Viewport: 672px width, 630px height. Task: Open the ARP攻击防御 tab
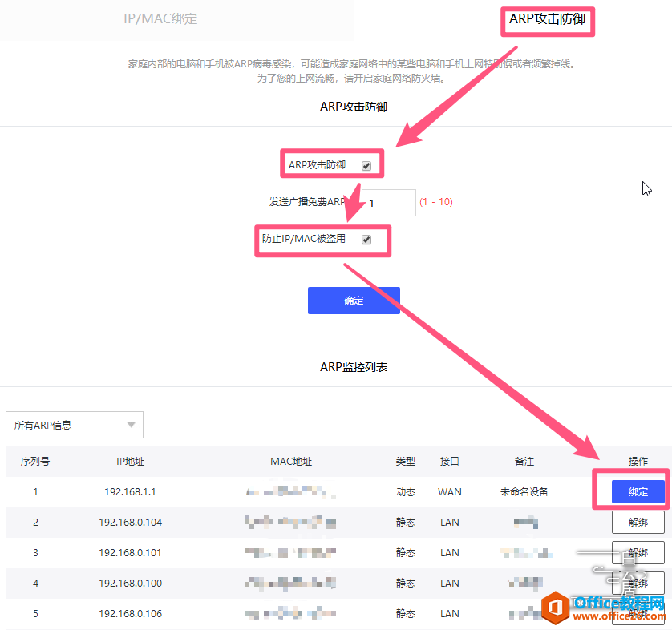click(x=548, y=19)
